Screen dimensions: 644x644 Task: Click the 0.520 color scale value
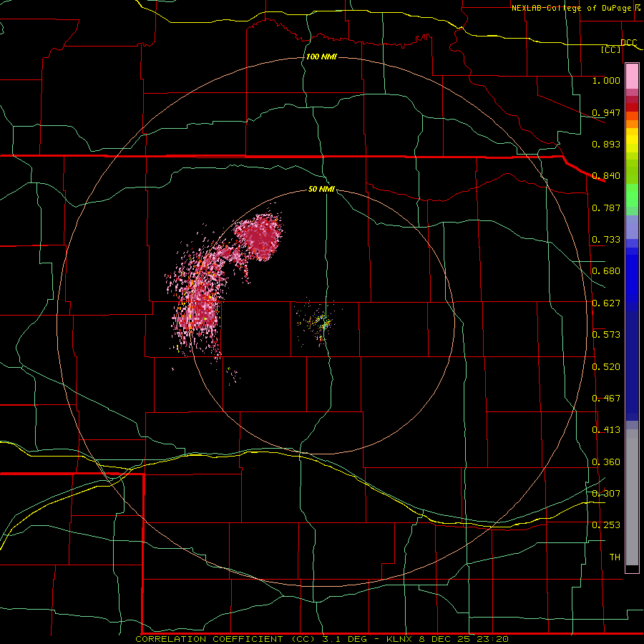[x=606, y=367]
